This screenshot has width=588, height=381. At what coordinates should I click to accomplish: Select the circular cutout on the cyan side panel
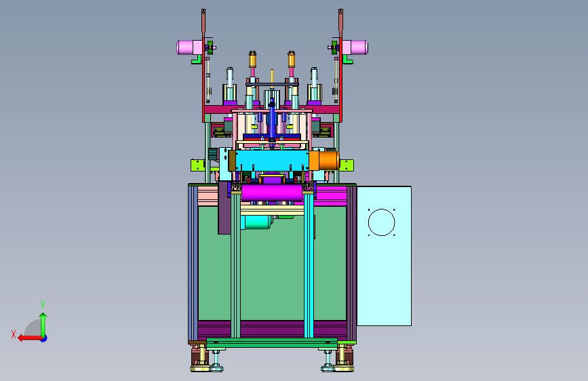pyautogui.click(x=381, y=222)
